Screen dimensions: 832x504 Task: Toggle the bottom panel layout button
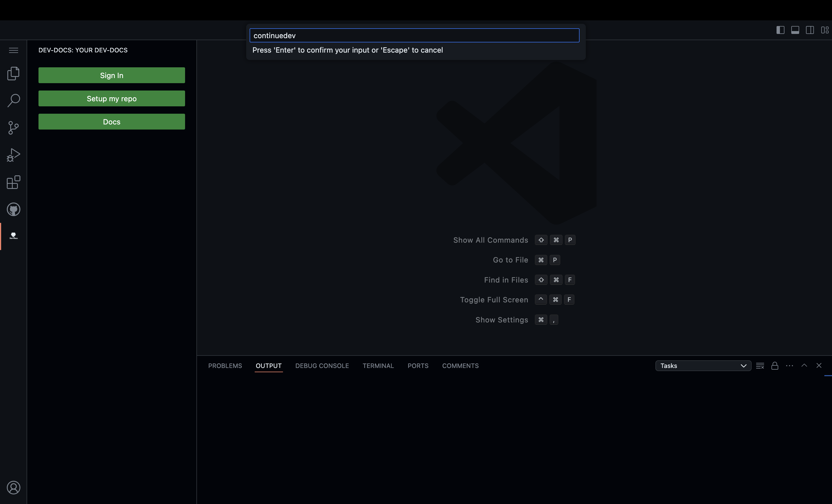795,30
